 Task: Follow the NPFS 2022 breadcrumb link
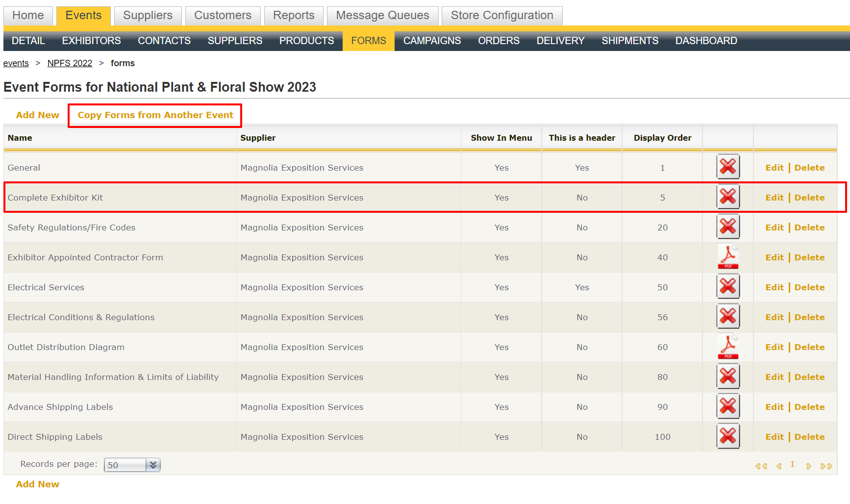point(70,63)
